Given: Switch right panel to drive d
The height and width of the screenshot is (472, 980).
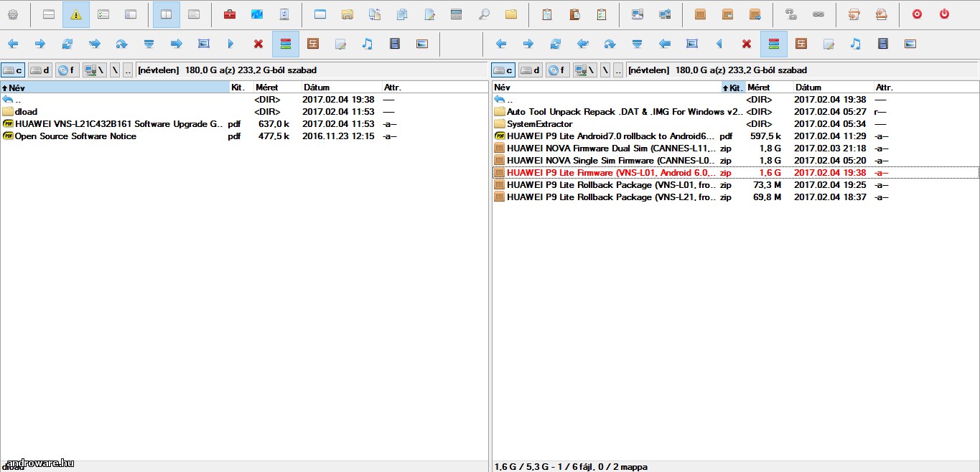Looking at the screenshot, I should click(531, 70).
